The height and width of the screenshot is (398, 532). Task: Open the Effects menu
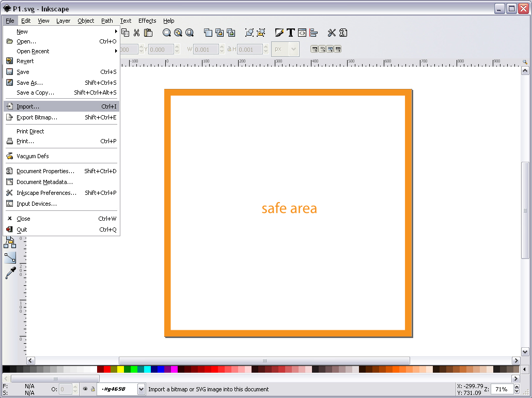coord(147,21)
